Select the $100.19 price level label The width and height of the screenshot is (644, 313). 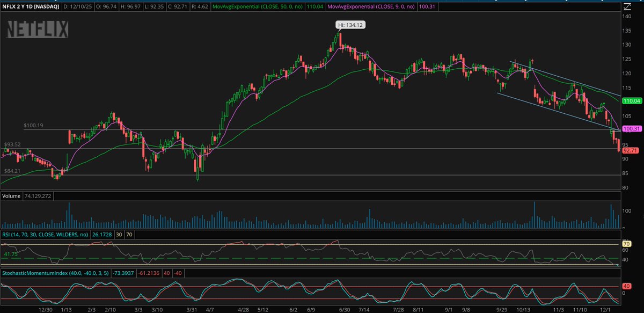click(x=33, y=125)
